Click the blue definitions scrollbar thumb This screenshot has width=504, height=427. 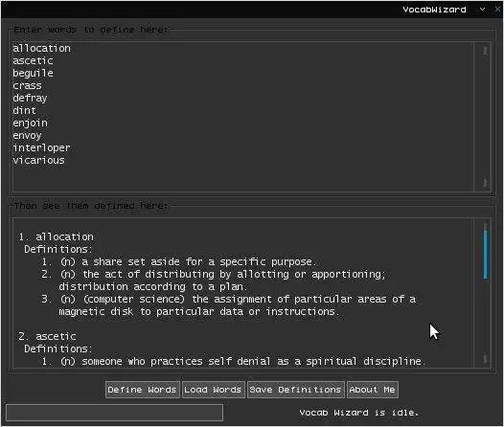485,255
